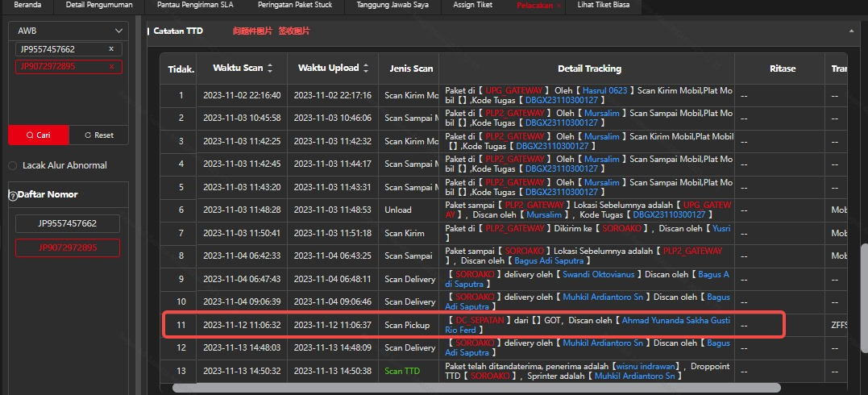The height and width of the screenshot is (395, 868).
Task: Open the Assign Tiket tab
Action: [473, 5]
